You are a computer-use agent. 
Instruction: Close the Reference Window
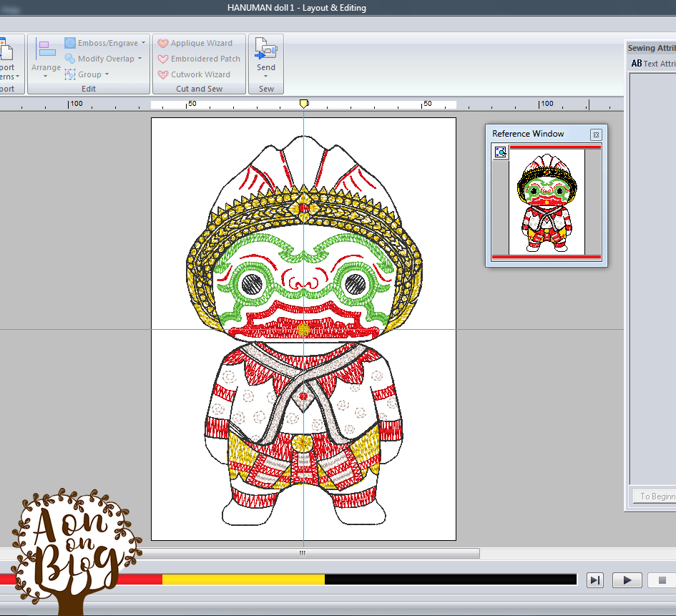pos(596,135)
